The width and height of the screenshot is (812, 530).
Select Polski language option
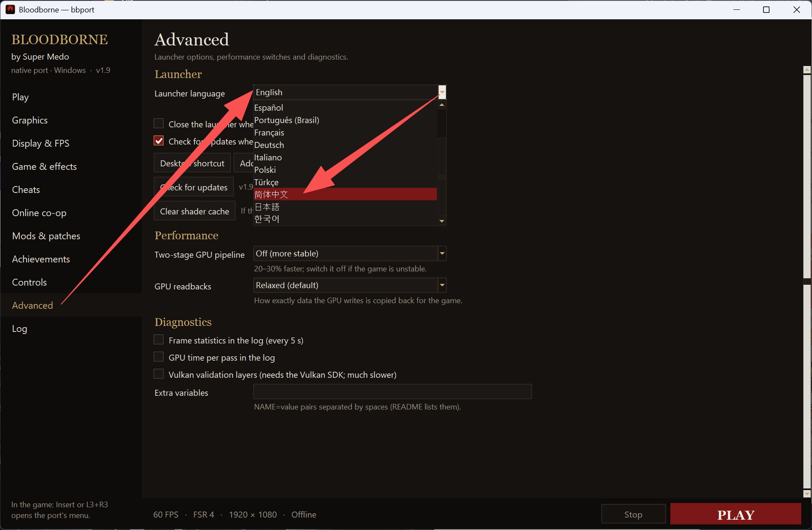tap(345, 170)
